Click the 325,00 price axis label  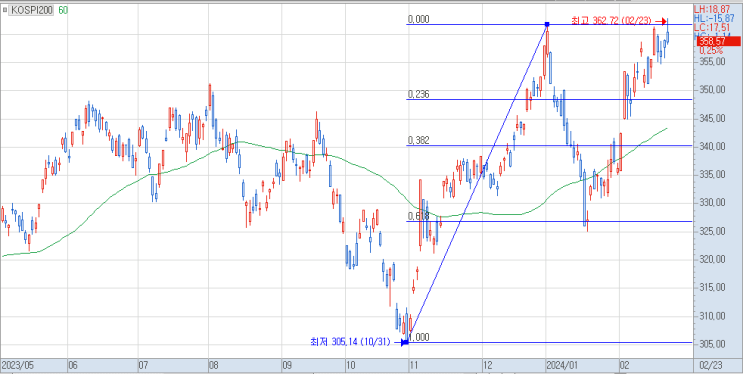click(x=713, y=231)
